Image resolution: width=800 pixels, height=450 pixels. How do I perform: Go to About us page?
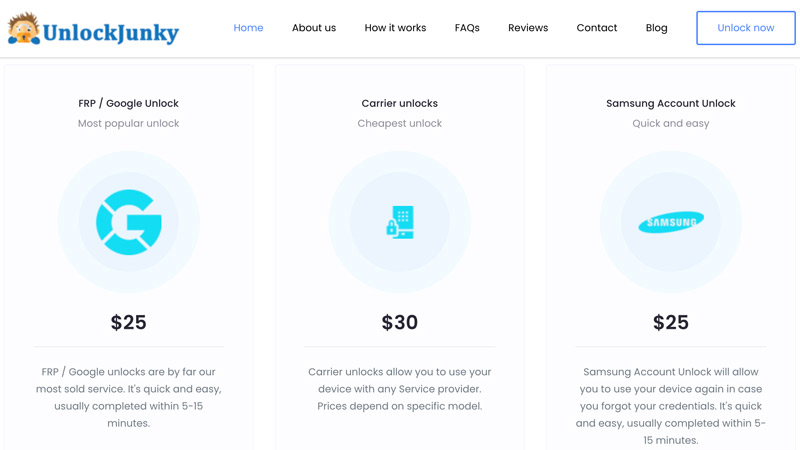(314, 28)
